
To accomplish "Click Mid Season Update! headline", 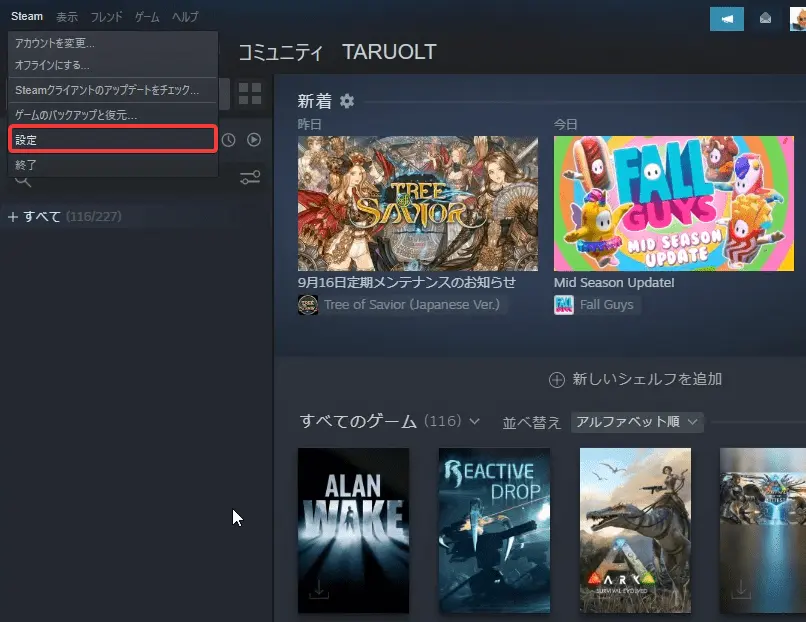I will pos(614,283).
